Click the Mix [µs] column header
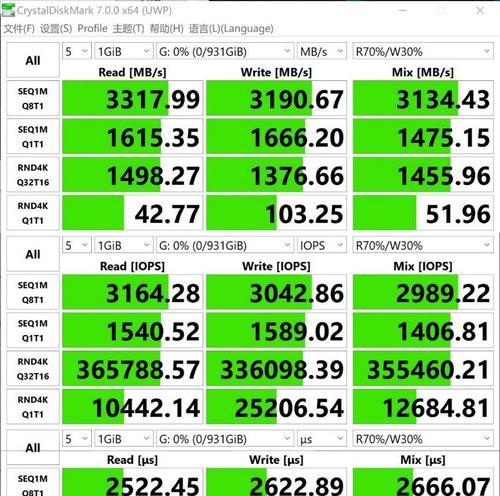The width and height of the screenshot is (500, 496). 423,460
